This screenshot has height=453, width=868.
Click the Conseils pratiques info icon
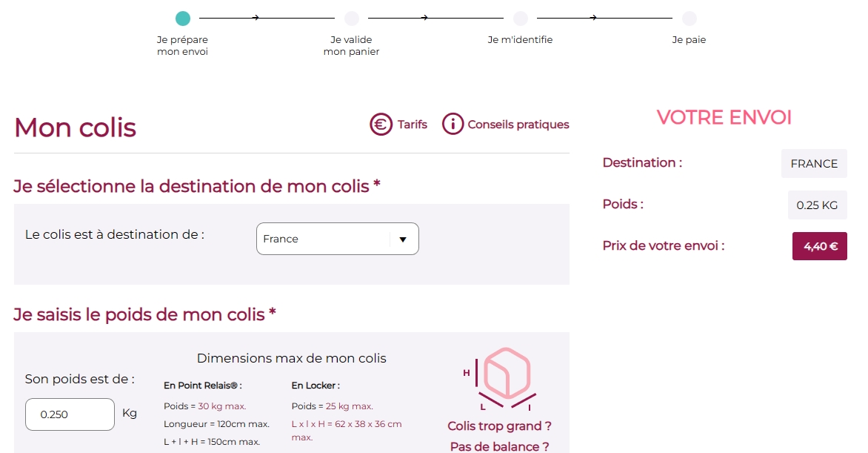point(453,125)
